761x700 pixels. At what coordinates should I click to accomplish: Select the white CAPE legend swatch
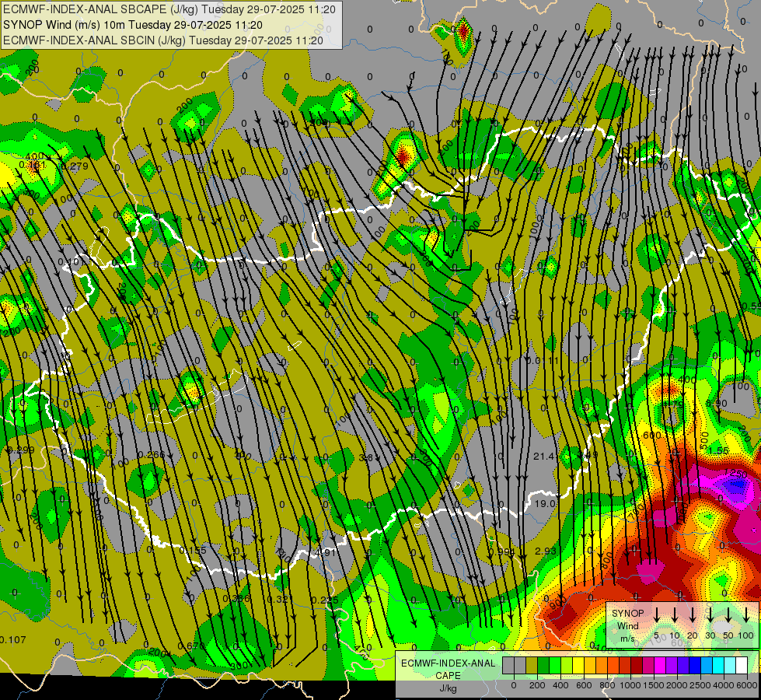tap(742, 665)
